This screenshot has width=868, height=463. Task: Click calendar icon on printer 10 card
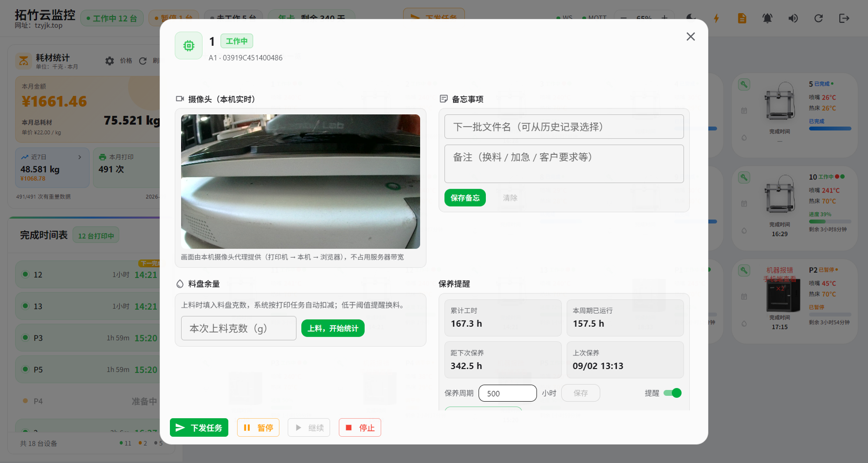tap(744, 204)
